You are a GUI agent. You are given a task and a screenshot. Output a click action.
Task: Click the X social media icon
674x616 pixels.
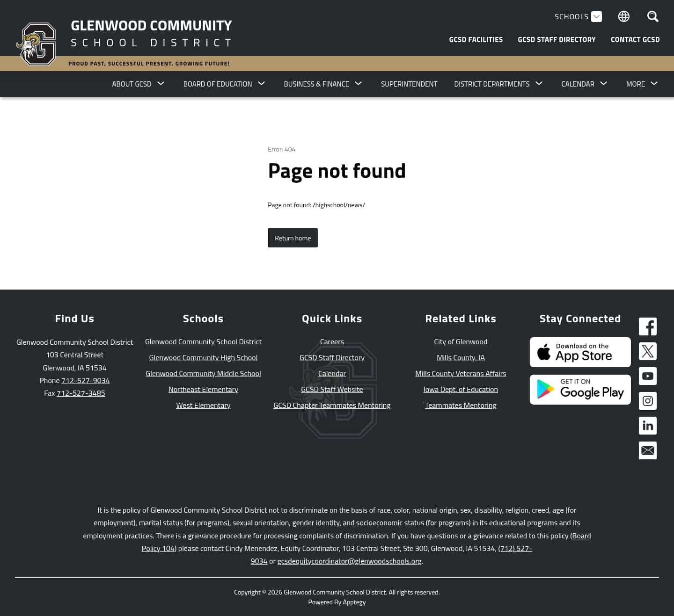tap(647, 351)
